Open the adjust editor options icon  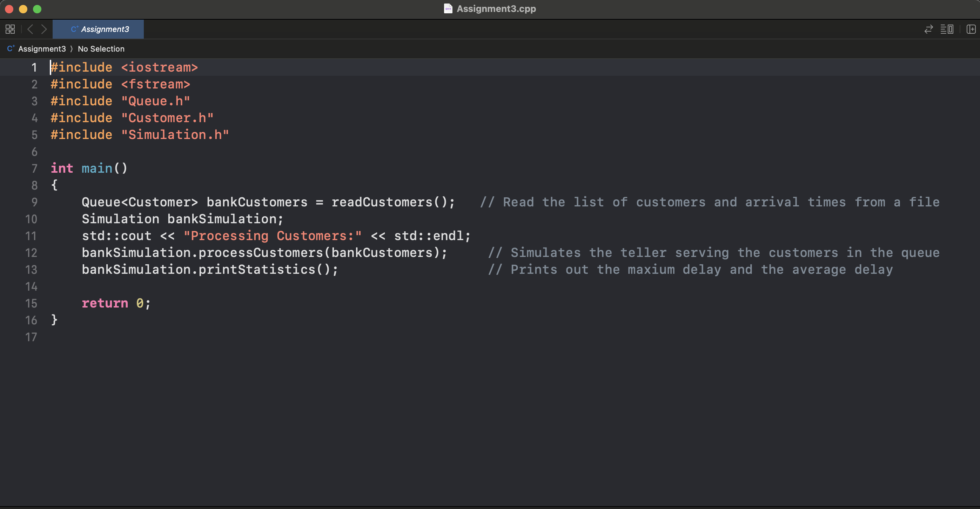pyautogui.click(x=947, y=29)
